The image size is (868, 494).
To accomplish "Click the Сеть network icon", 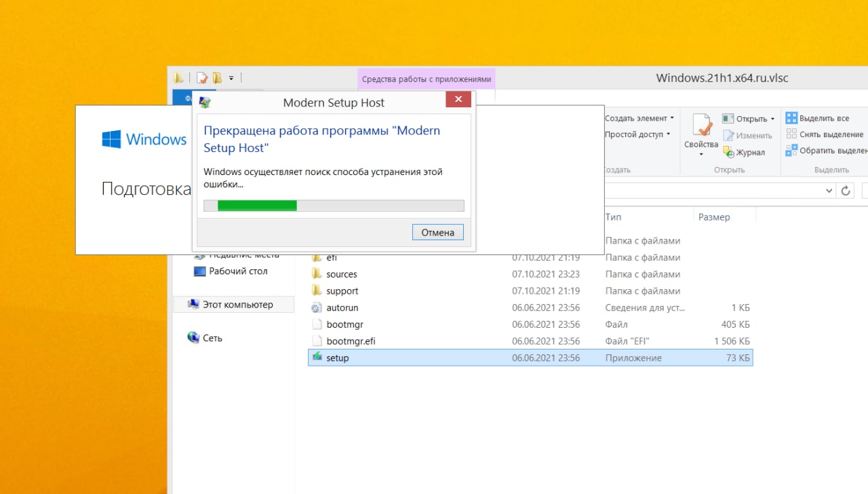I will 193,337.
